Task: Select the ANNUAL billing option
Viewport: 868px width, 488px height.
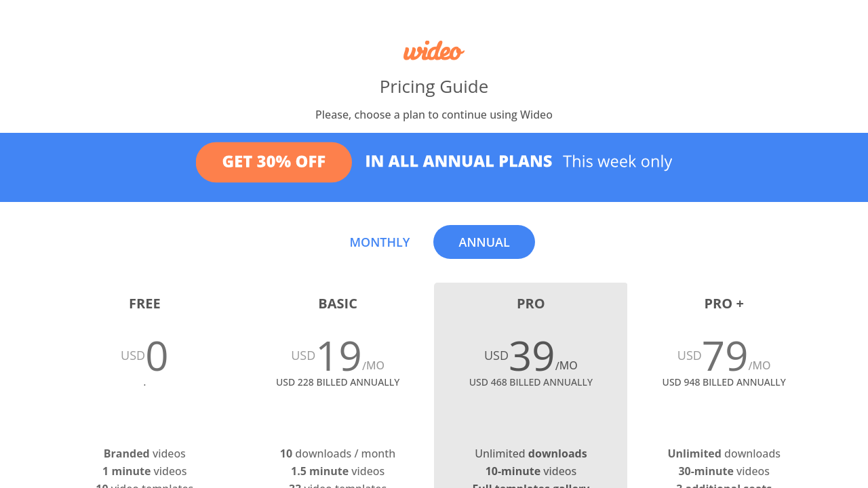Action: pos(484,242)
